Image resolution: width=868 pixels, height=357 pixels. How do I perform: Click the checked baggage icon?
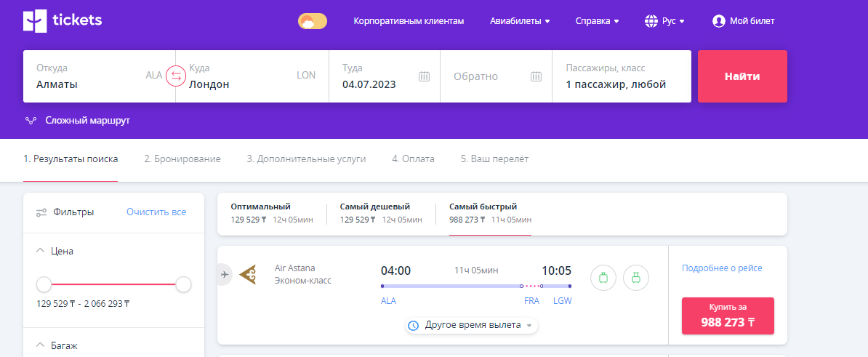tap(636, 277)
